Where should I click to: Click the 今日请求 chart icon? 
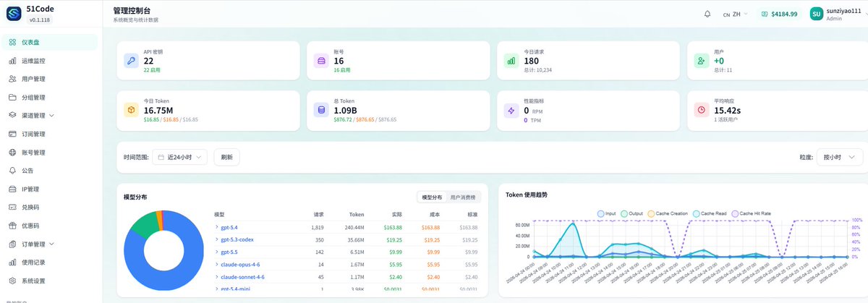coord(511,61)
